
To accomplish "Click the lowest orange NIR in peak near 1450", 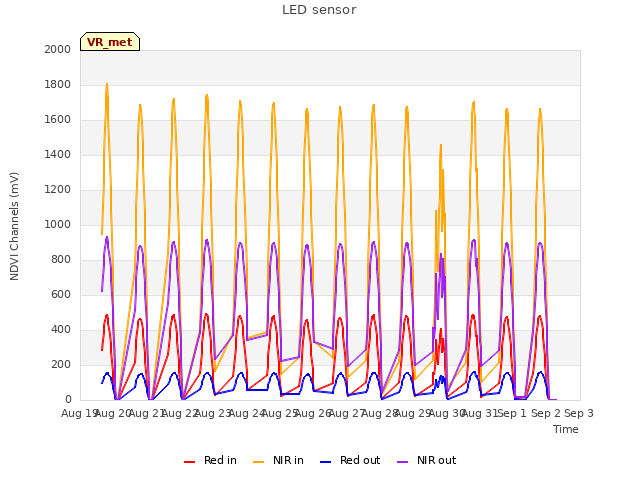I will coord(441,145).
